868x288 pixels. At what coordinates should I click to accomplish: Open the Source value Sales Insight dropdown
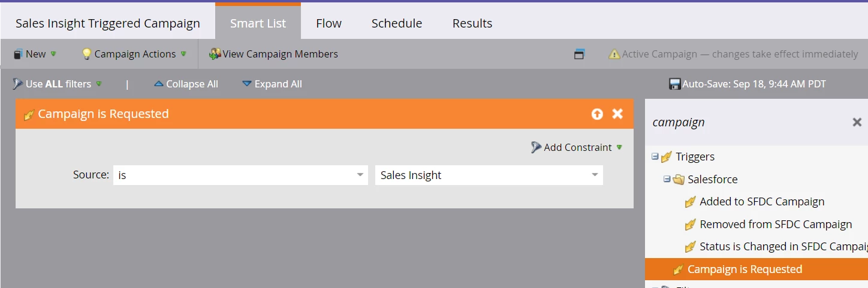click(x=489, y=175)
